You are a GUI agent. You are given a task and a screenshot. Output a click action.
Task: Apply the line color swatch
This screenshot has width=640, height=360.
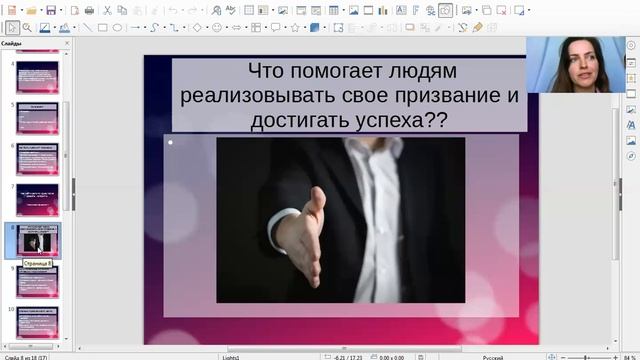click(x=44, y=28)
